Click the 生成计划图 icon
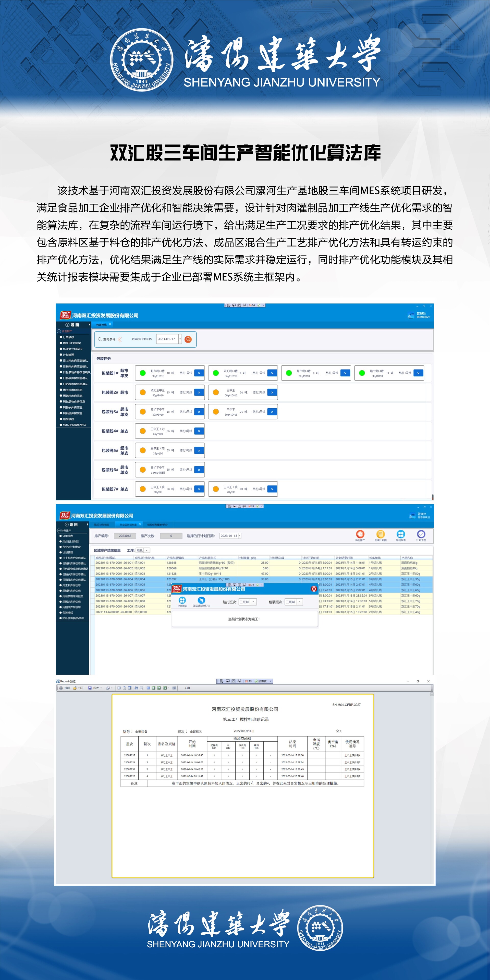 (x=380, y=534)
